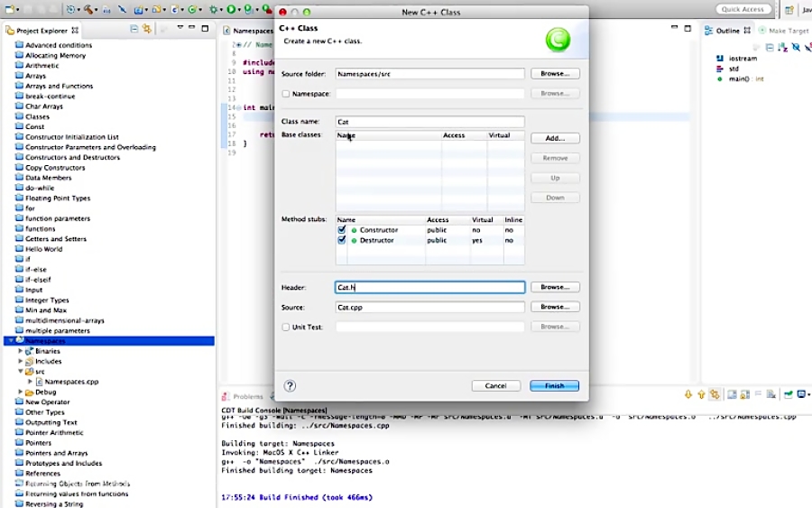Expand the Debug folder node
Screen dimensions: 812x508
click(20, 392)
